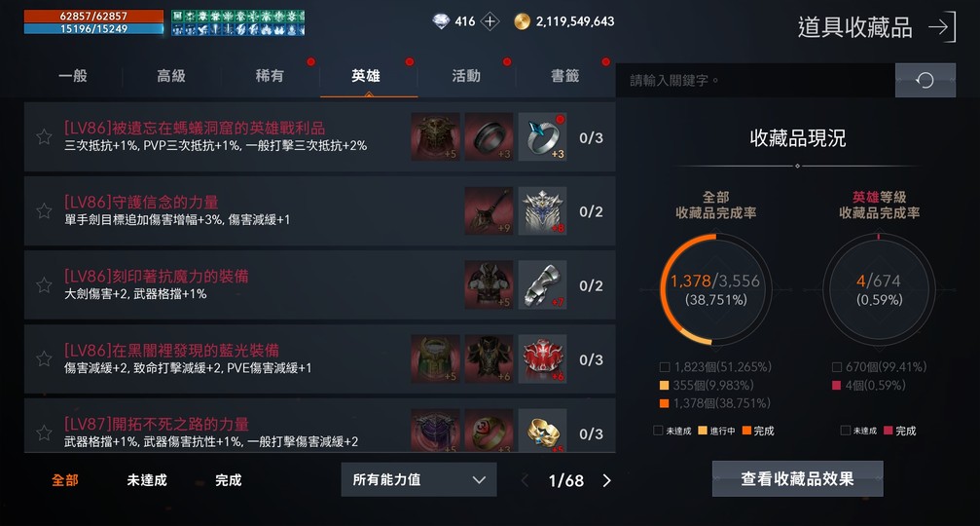Switch to the 稀有 tab
The image size is (980, 526).
[x=270, y=76]
